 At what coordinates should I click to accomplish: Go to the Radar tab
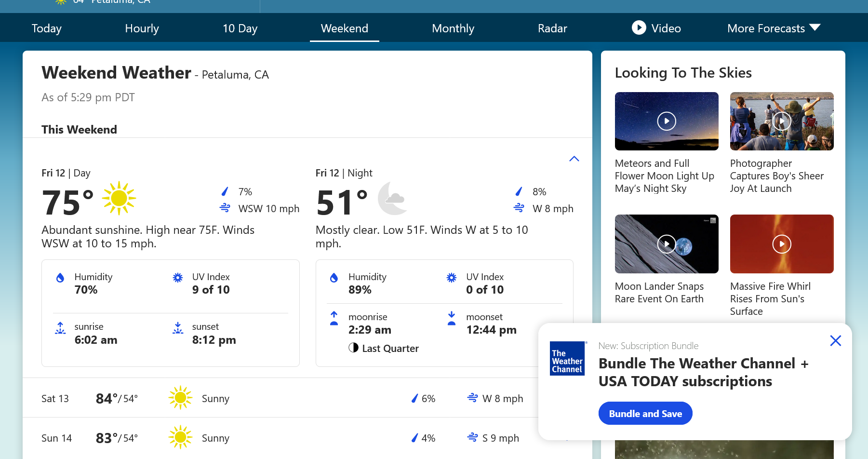pos(552,28)
